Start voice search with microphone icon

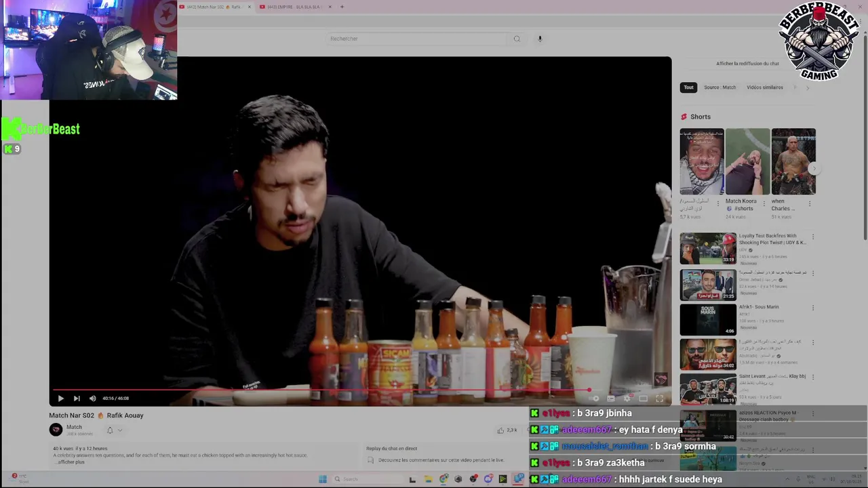click(x=540, y=39)
